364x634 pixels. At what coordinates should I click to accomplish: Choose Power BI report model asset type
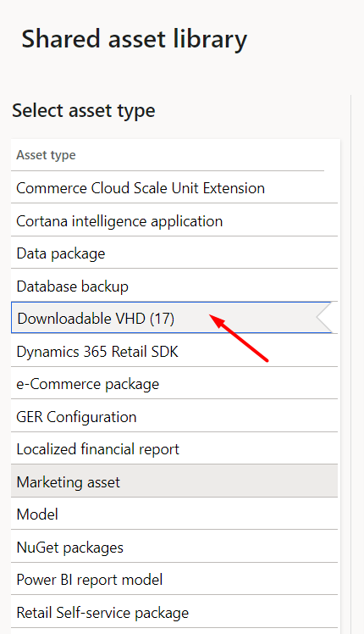174,580
